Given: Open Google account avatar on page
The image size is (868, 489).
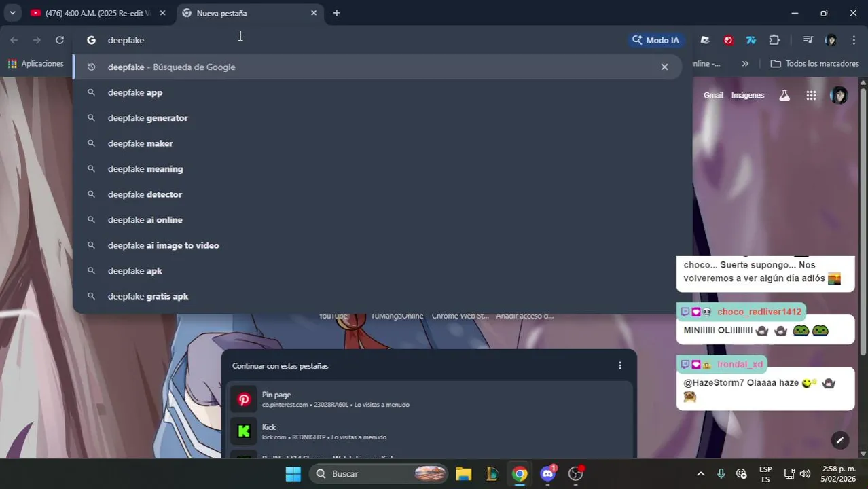Looking at the screenshot, I should tap(839, 95).
